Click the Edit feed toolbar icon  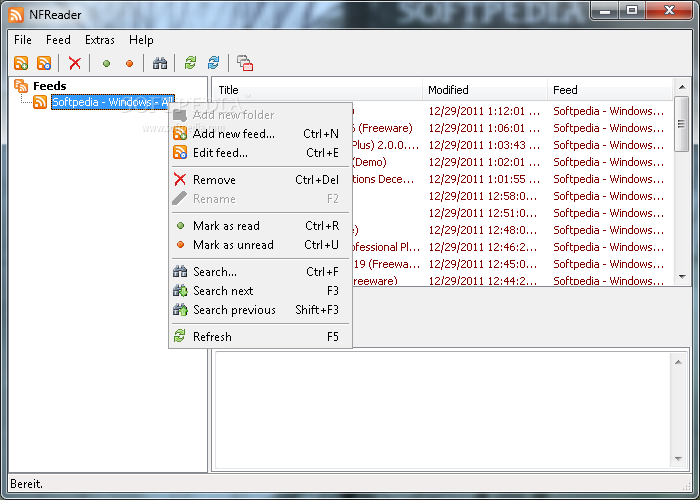(44, 63)
